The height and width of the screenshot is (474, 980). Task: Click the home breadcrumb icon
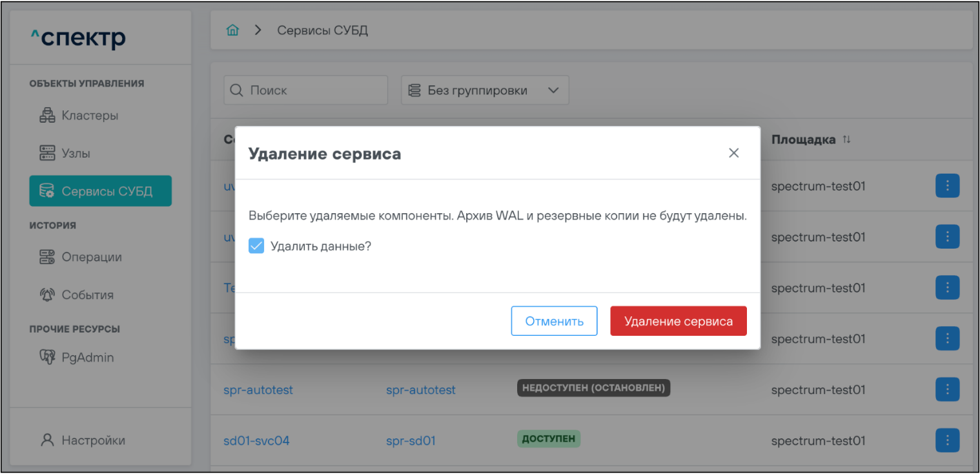coord(232,30)
